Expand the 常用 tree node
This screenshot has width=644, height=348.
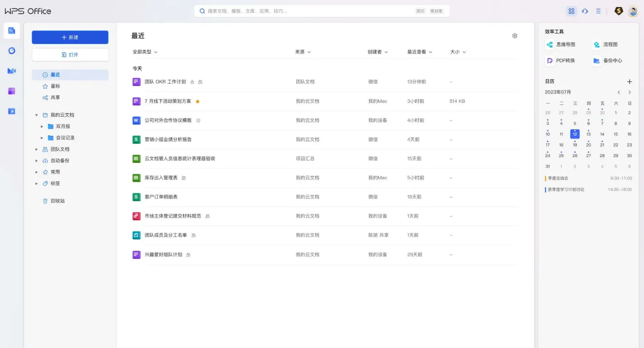37,172
